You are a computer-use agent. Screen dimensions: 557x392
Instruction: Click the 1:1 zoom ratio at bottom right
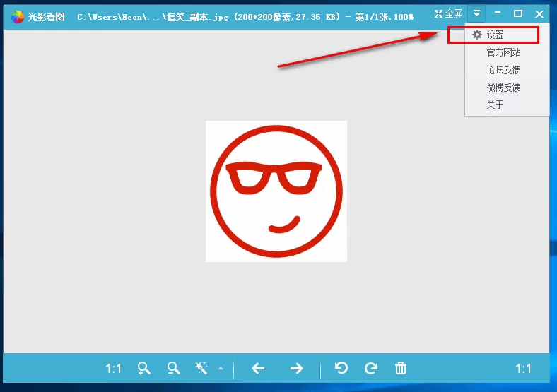[523, 369]
